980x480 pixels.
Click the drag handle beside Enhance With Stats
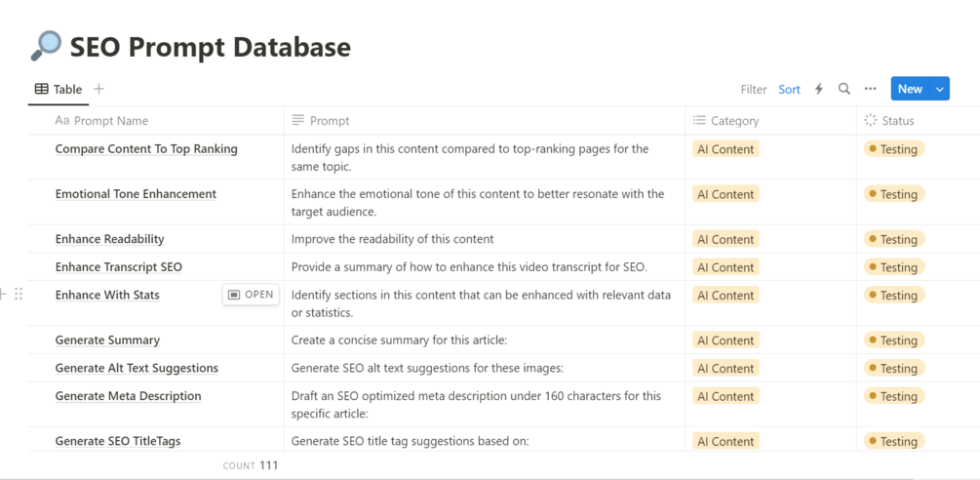point(19,295)
